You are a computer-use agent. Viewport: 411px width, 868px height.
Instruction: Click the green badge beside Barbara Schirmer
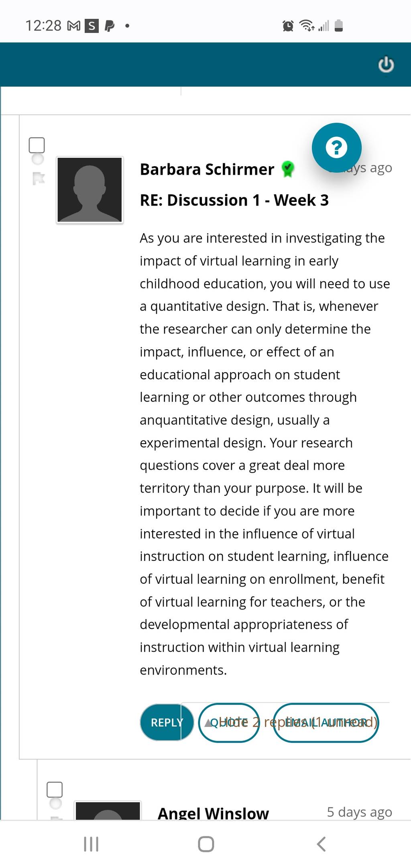[x=287, y=169]
